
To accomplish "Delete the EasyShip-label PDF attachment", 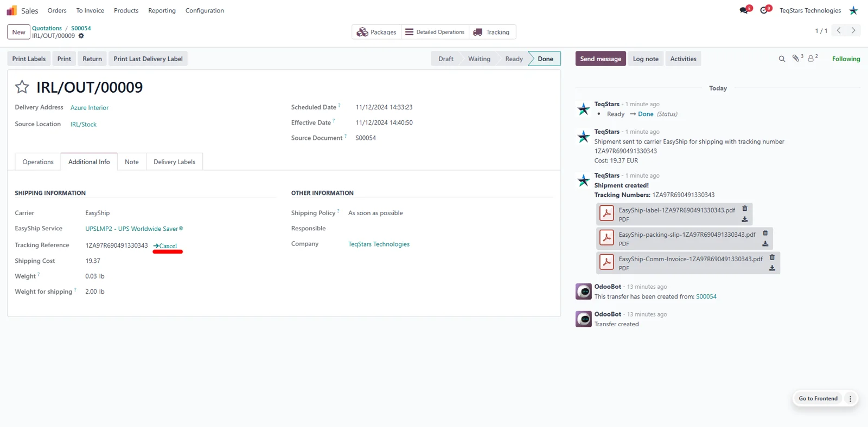I will coord(745,209).
